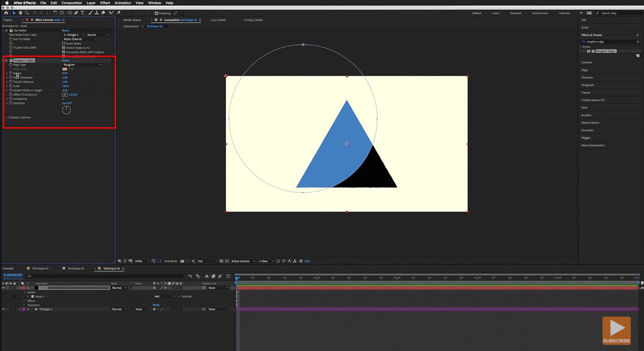Activate the Zoom tool
This screenshot has width=644, height=351.
(x=27, y=13)
